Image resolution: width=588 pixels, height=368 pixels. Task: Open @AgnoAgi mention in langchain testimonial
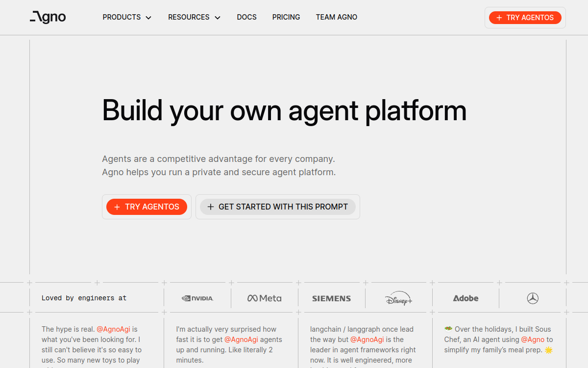[x=367, y=340]
